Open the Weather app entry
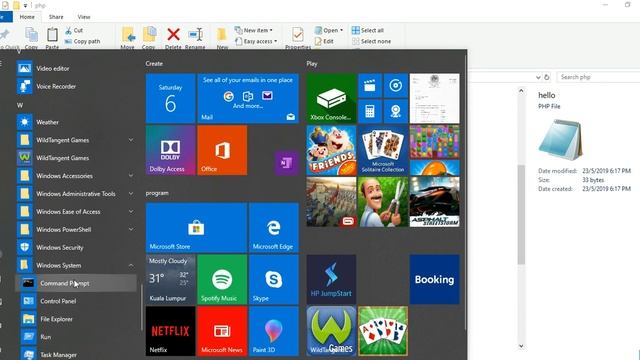This screenshot has height=360, width=640. click(x=76, y=122)
